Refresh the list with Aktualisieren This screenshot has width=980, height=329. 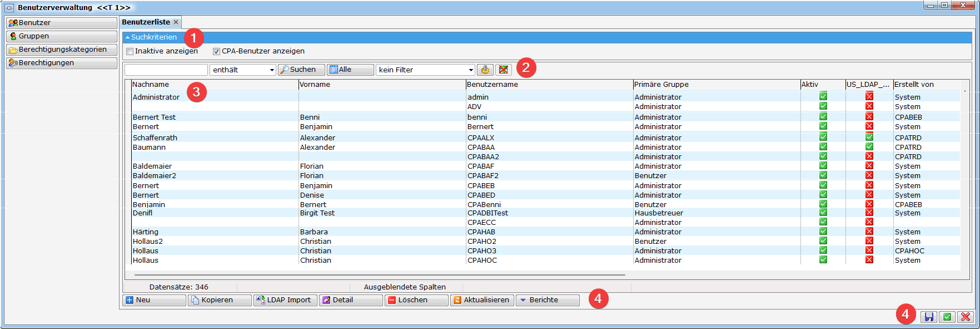point(481,300)
